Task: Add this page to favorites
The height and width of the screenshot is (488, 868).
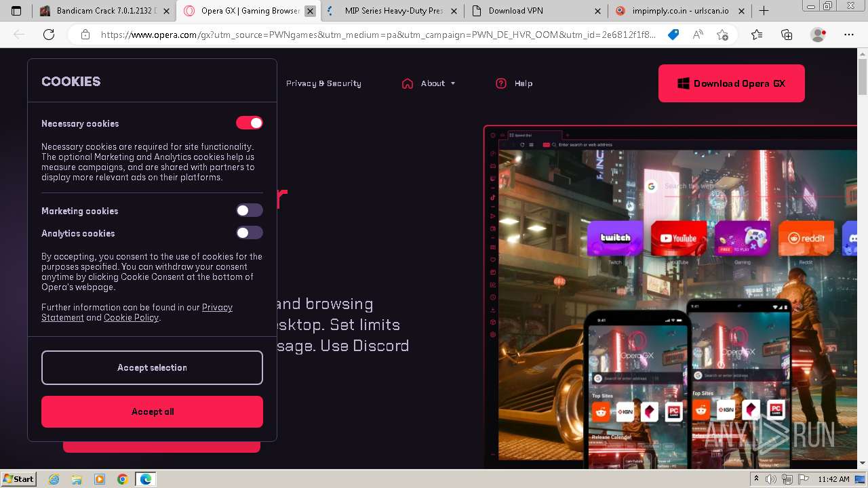Action: (722, 35)
